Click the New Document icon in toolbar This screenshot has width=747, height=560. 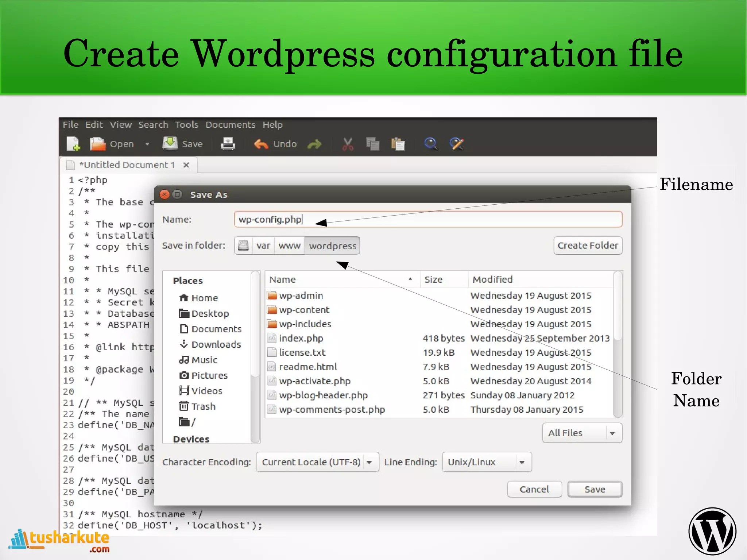pos(73,144)
